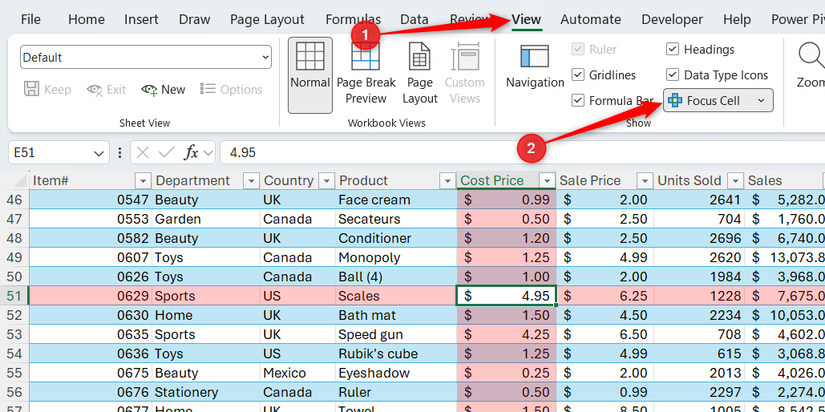This screenshot has height=412, width=825.
Task: Create a New sheet view
Action: coord(163,90)
